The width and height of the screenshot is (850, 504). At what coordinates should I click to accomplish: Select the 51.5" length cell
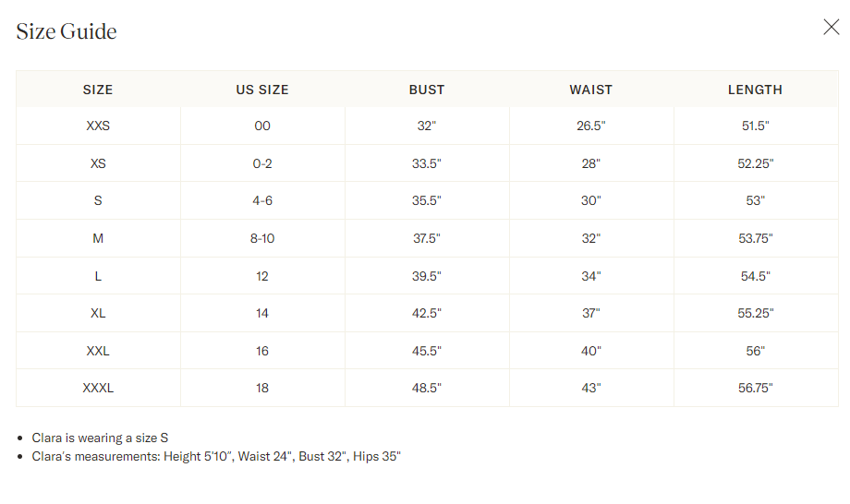click(755, 126)
